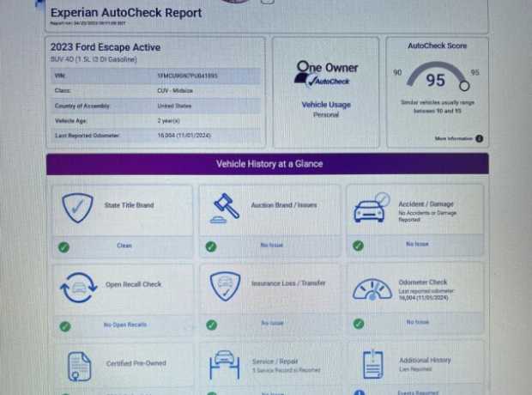532x395 pixels.
Task: Click the More Information link
Action: [454, 138]
